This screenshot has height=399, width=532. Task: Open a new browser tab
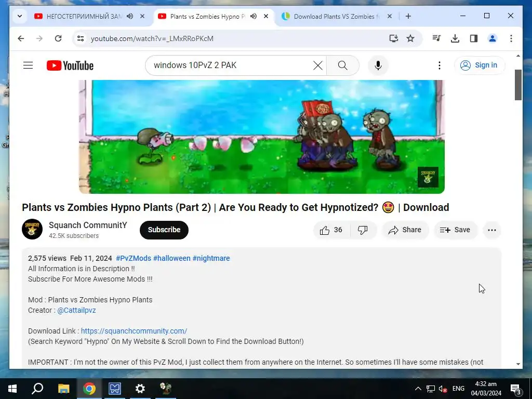point(408,16)
